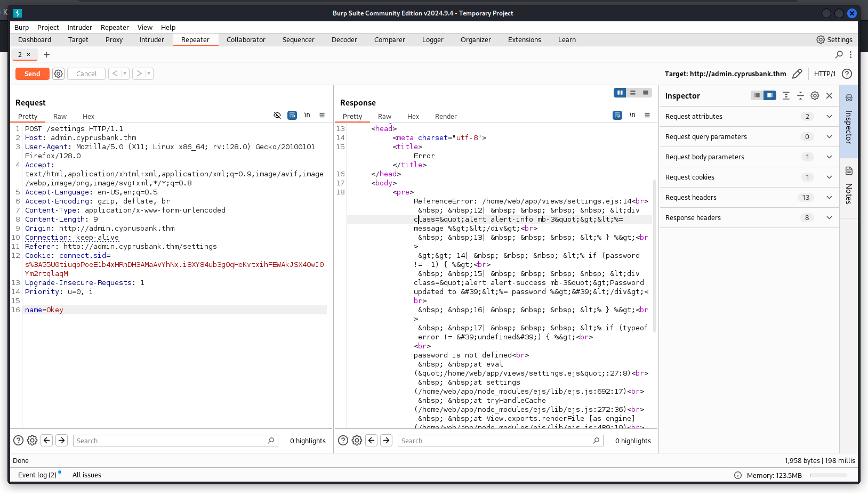Add a new Repeater tab with plus
Screen dimensions: 868x496
(46, 54)
